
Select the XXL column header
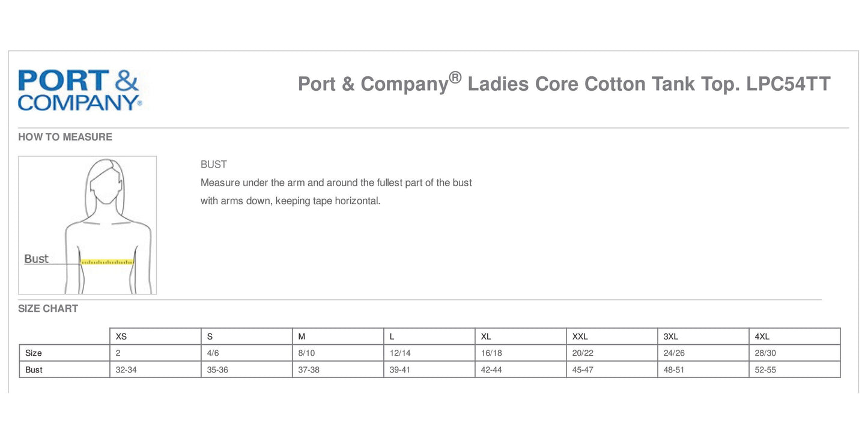click(x=580, y=336)
